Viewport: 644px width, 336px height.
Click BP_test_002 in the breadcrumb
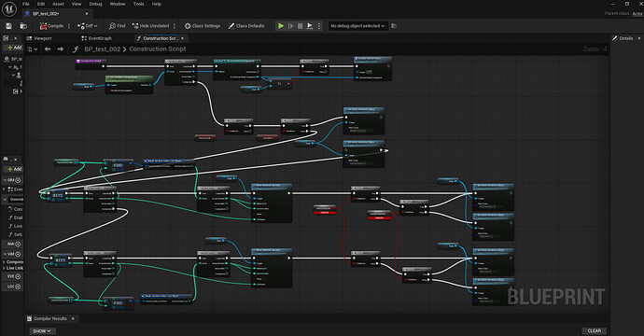coord(103,49)
